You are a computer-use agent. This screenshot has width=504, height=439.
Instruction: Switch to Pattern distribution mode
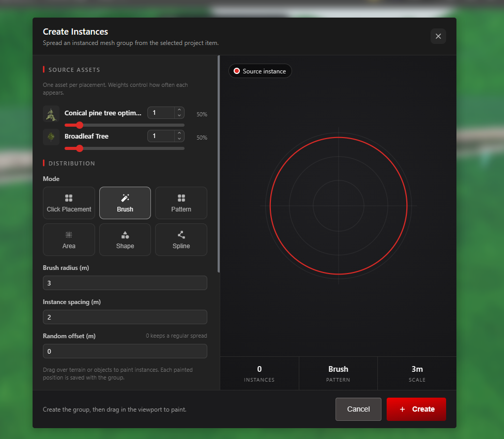(x=181, y=203)
